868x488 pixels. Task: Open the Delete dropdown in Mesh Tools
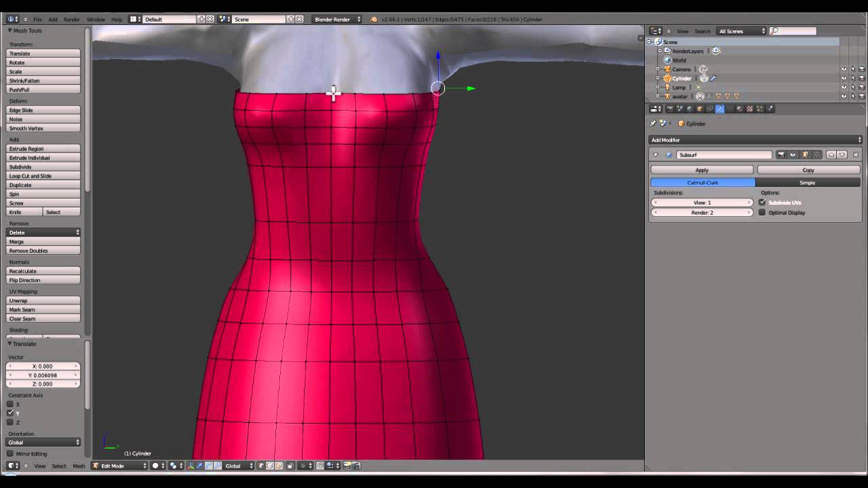coord(43,232)
